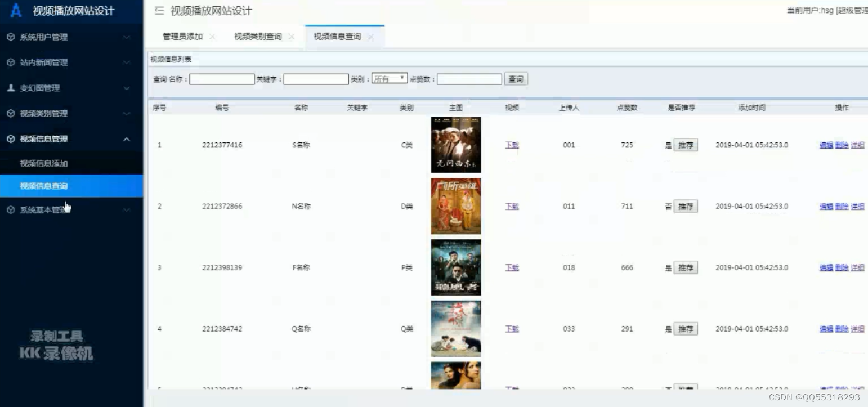The width and height of the screenshot is (868, 407).
Task: Expand the 站内新闻管理 menu chevron
Action: 127,62
